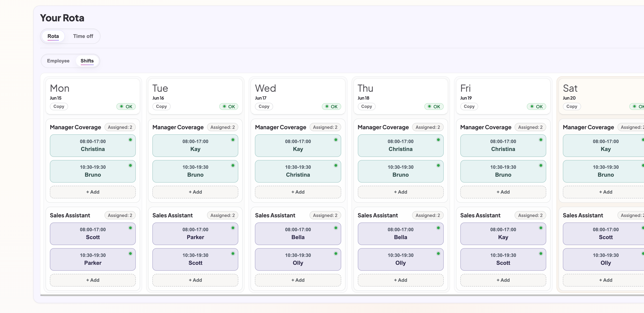Click status dot on Friday Kay sales shift

click(x=541, y=228)
